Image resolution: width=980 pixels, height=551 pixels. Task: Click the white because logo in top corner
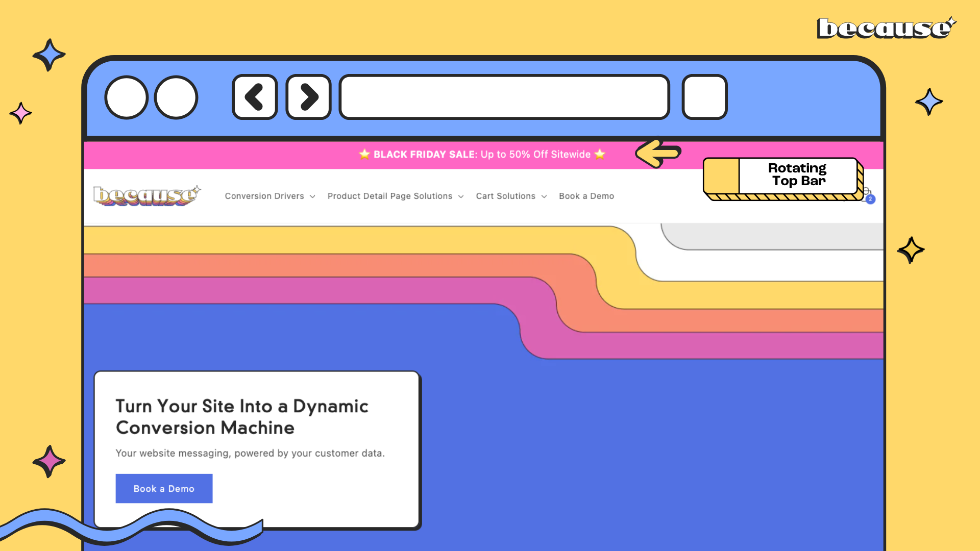(x=886, y=28)
